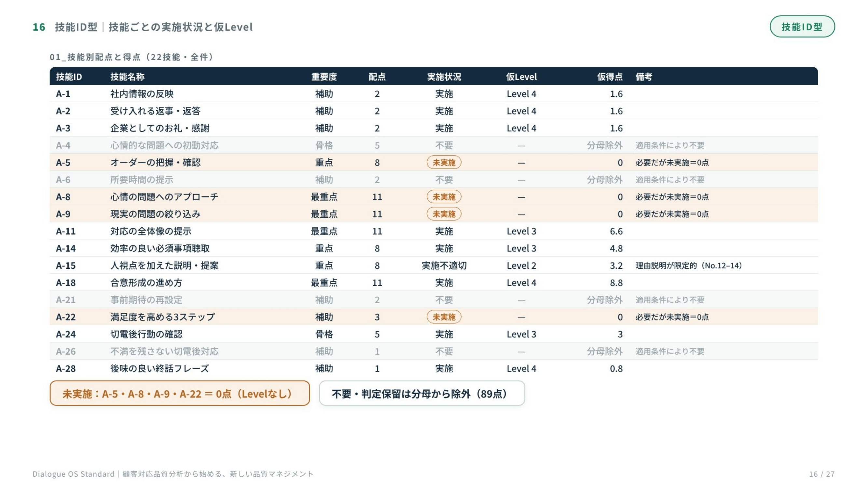Click the 未実施 badge in row A-8

click(444, 197)
